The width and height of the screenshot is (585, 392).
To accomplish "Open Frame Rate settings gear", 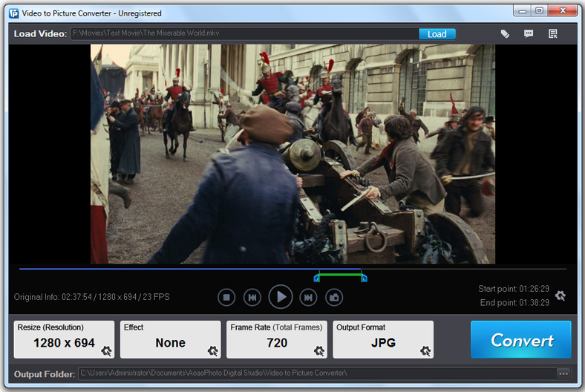I will [x=319, y=351].
